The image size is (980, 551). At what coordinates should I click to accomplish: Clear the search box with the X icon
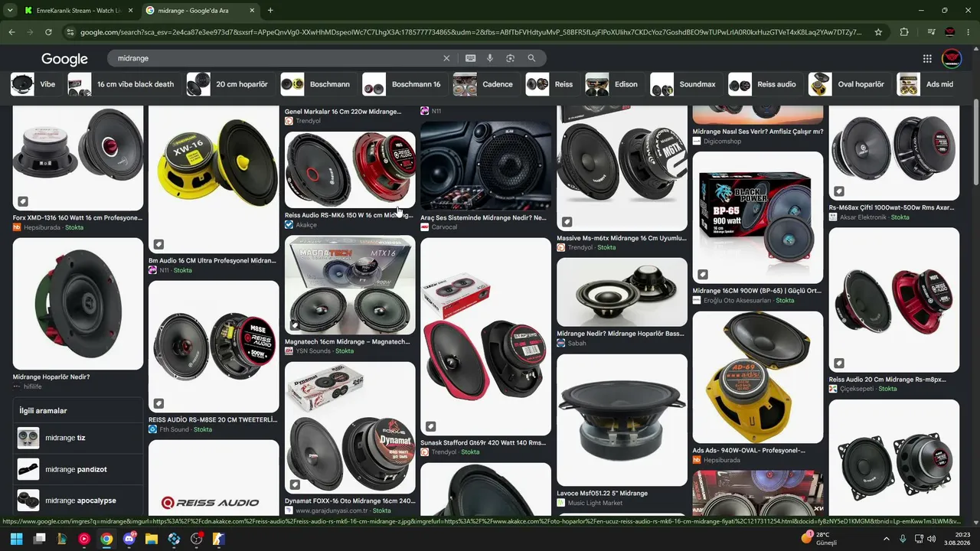pyautogui.click(x=446, y=58)
